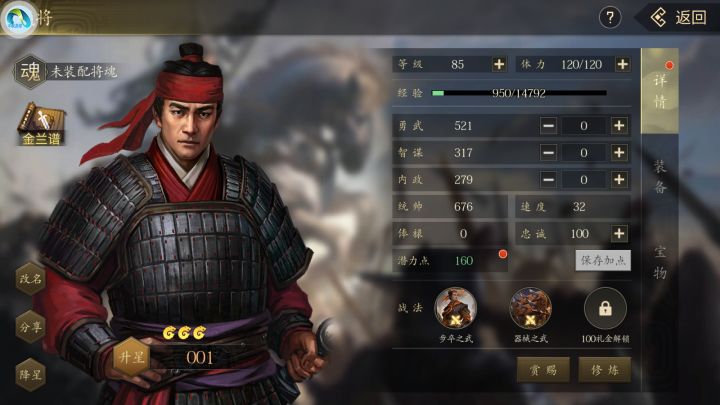Click the 升星 star upgrade hexagon

pos(132,357)
